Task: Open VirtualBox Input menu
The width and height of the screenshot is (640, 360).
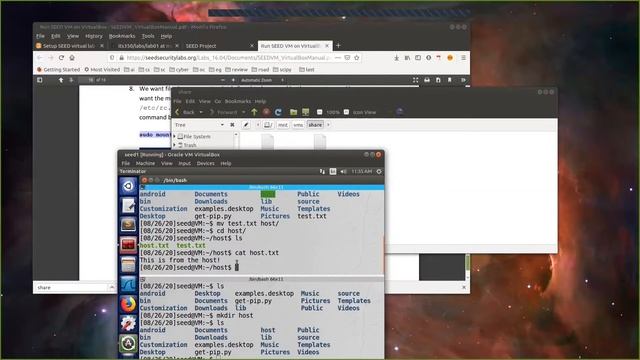Action: point(184,163)
